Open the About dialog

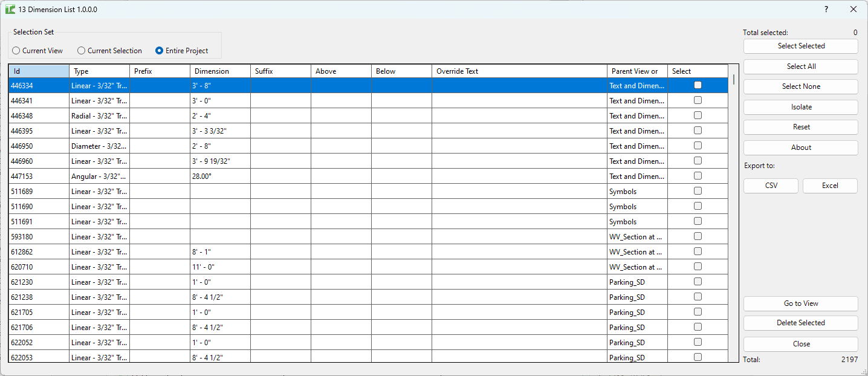pos(801,147)
